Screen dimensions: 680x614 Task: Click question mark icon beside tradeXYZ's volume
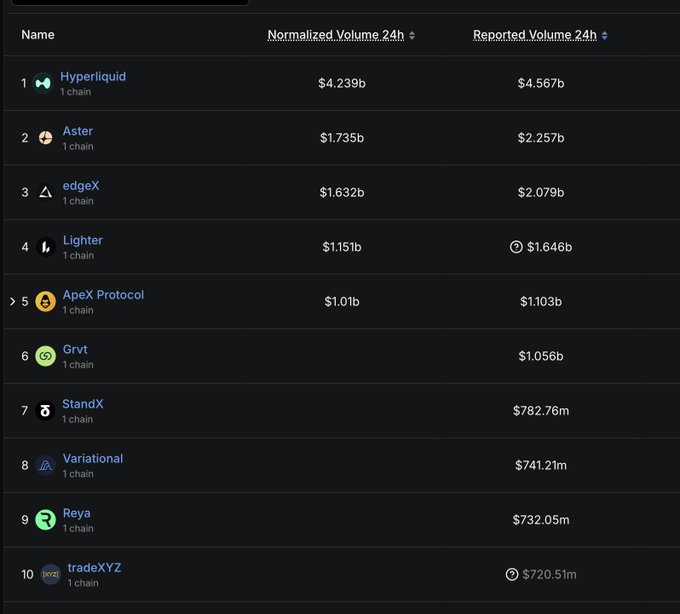[x=512, y=574]
